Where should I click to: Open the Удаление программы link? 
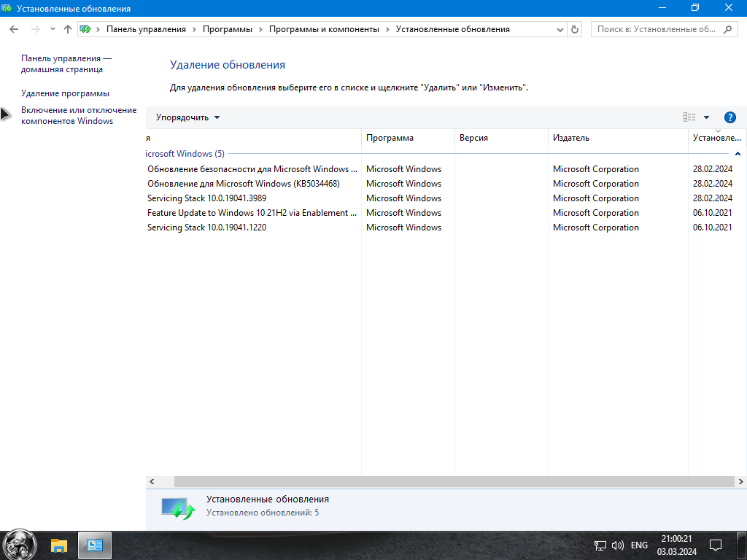(65, 93)
